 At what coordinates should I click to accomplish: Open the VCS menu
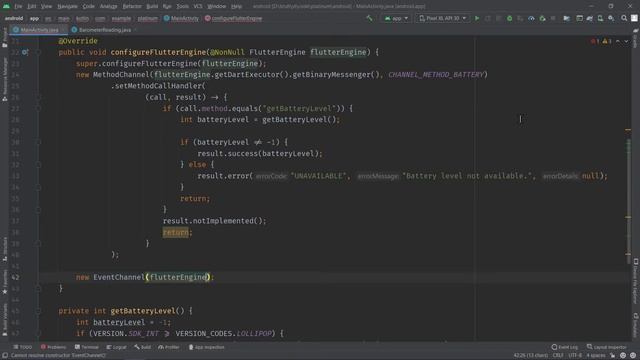tap(198, 6)
